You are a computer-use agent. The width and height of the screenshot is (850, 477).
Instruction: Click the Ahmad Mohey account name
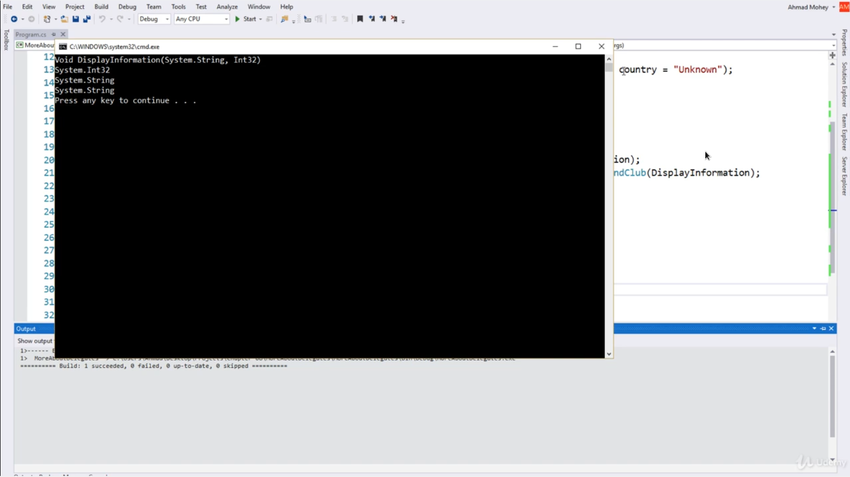pyautogui.click(x=808, y=7)
